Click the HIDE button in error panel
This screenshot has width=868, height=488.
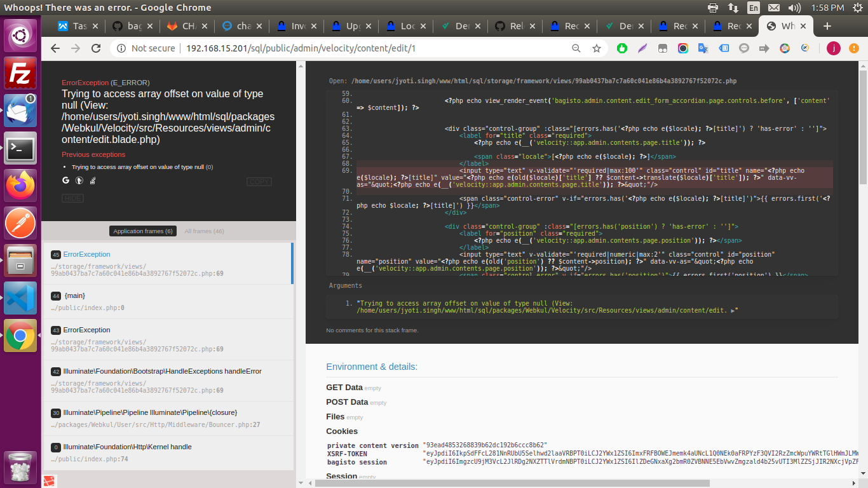[72, 198]
